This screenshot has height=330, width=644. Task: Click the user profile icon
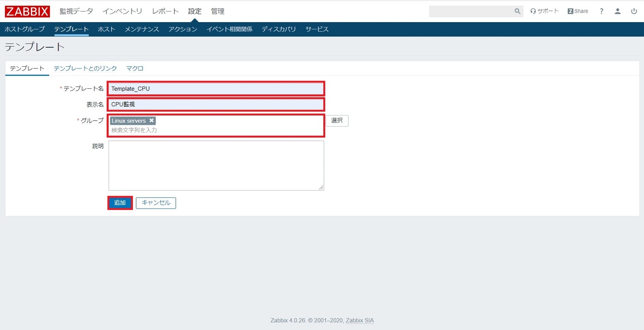[x=617, y=11]
